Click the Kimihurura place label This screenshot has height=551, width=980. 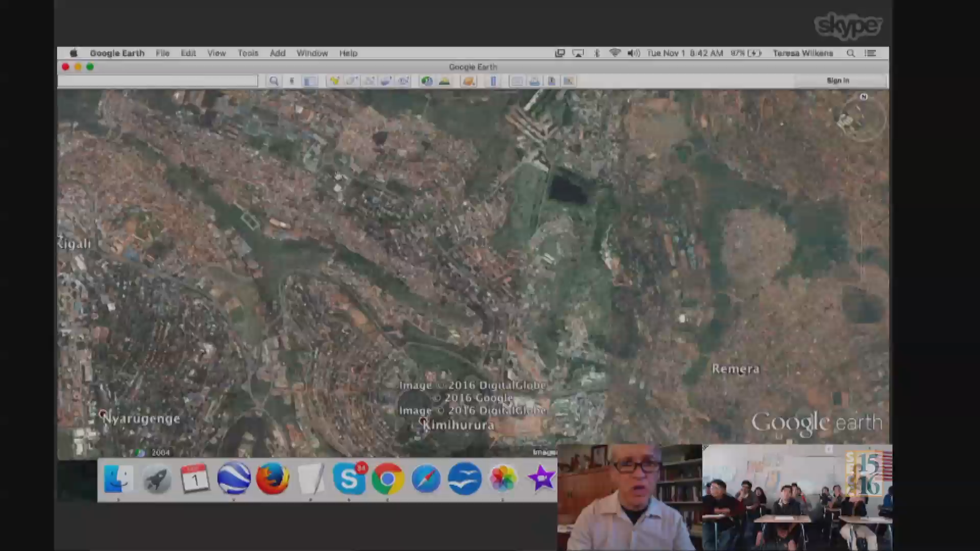458,425
